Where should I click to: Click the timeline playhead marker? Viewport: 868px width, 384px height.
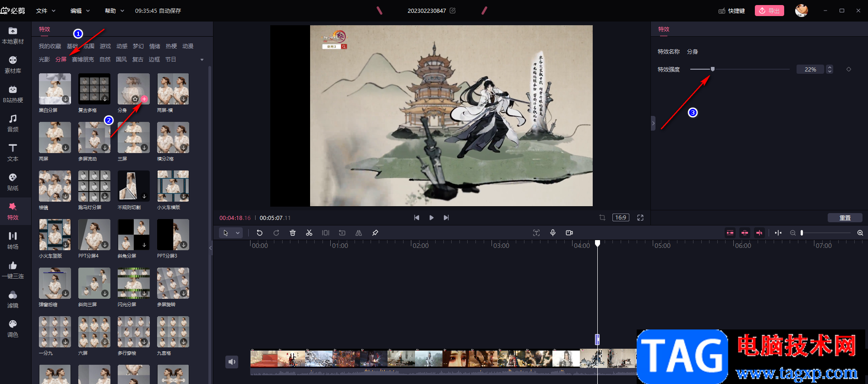point(597,243)
